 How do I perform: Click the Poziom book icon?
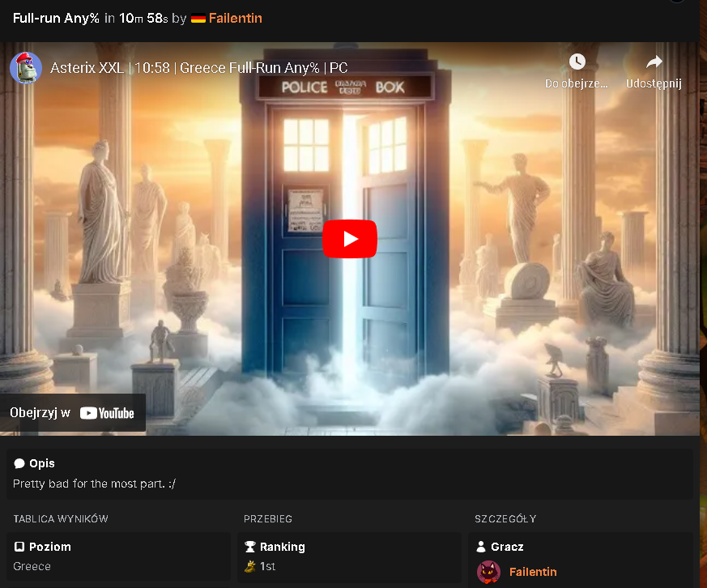click(x=19, y=547)
